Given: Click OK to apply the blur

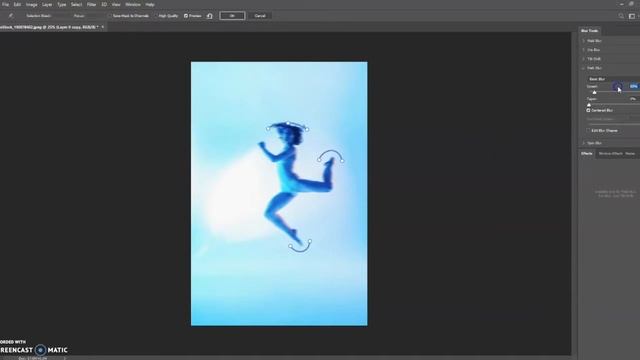Looking at the screenshot, I should [232, 16].
